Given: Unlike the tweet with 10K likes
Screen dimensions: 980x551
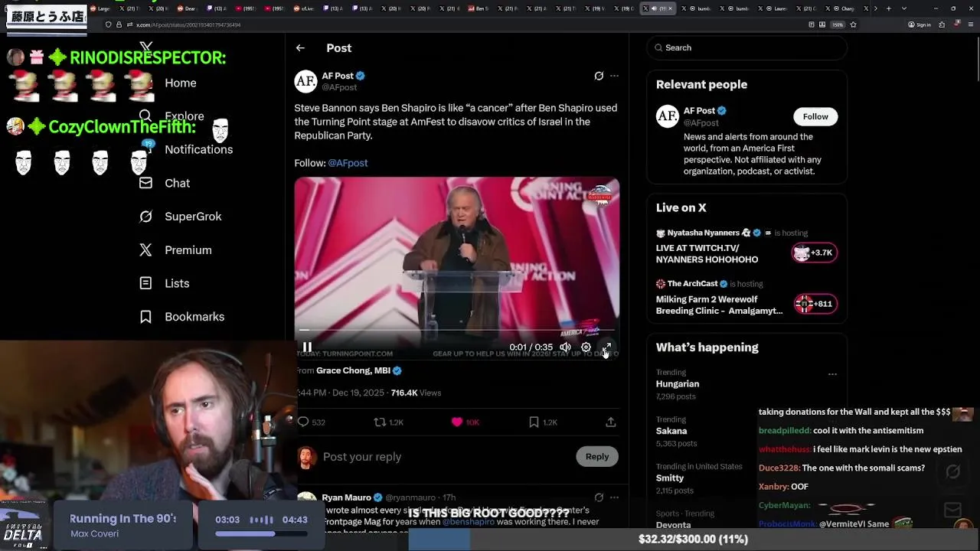Looking at the screenshot, I should (465, 422).
